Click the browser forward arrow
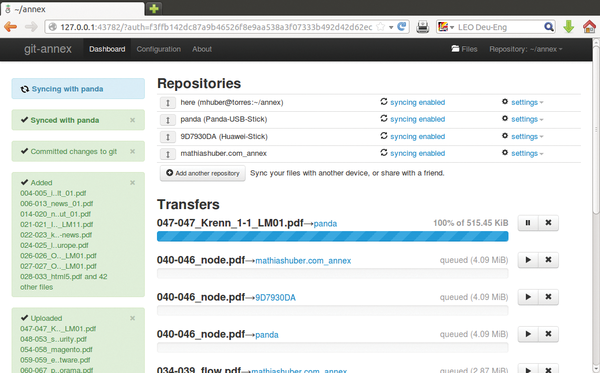The width and height of the screenshot is (600, 373). coord(31,27)
